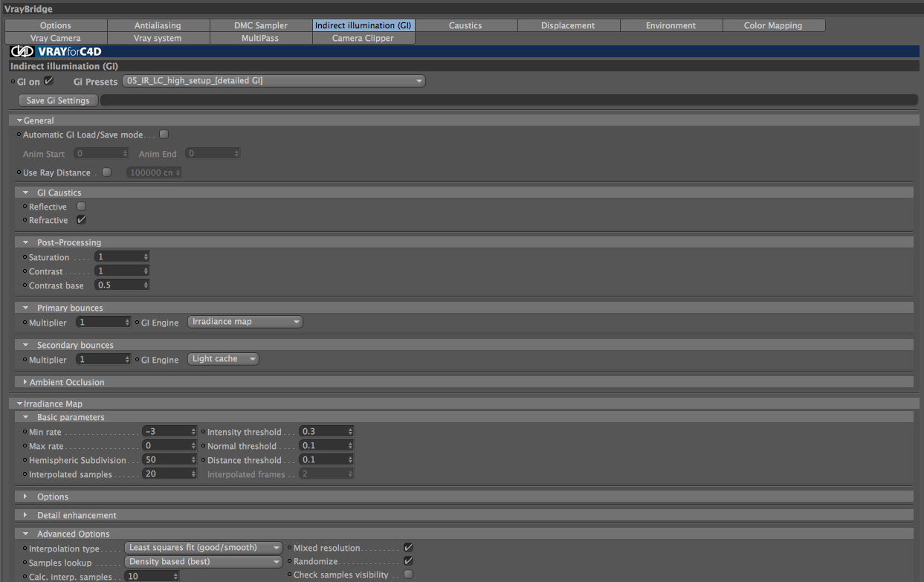This screenshot has width=924, height=582.
Task: Switch to the Environment tab
Action: click(671, 25)
